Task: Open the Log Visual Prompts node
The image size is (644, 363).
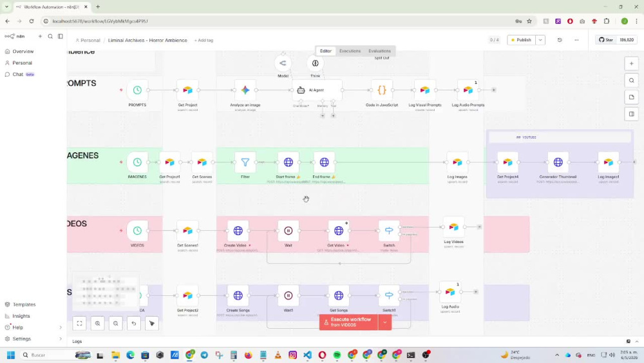Action: click(424, 90)
